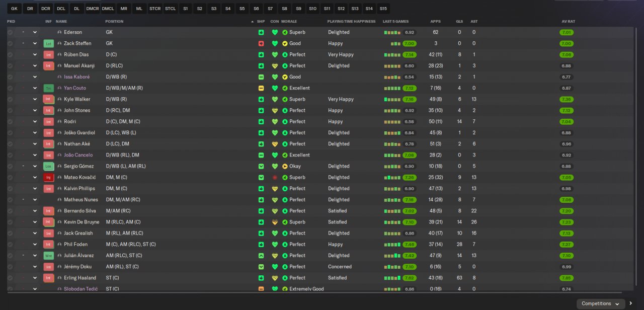Sort by Playing Time Happiness header
The image size is (644, 310).
pos(351,22)
